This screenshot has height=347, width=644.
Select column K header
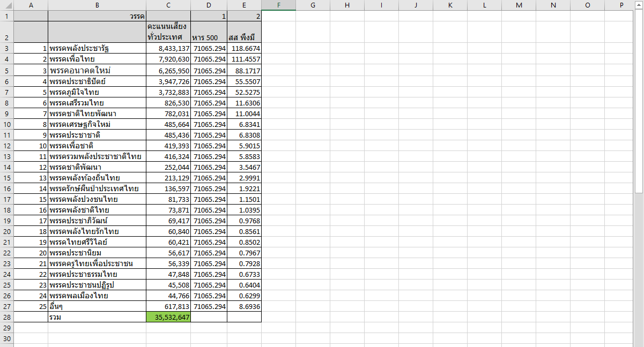point(450,5)
